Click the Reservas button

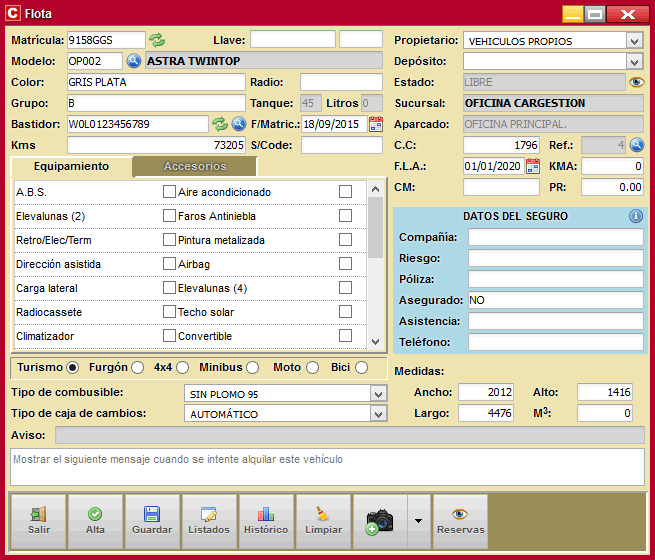click(460, 520)
